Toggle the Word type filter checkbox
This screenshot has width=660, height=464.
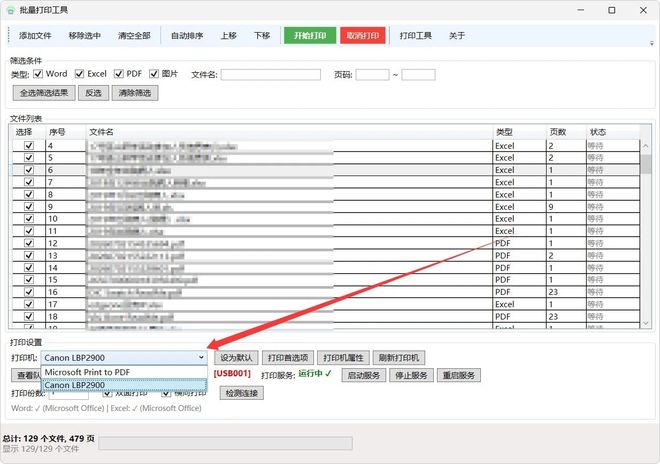(38, 74)
